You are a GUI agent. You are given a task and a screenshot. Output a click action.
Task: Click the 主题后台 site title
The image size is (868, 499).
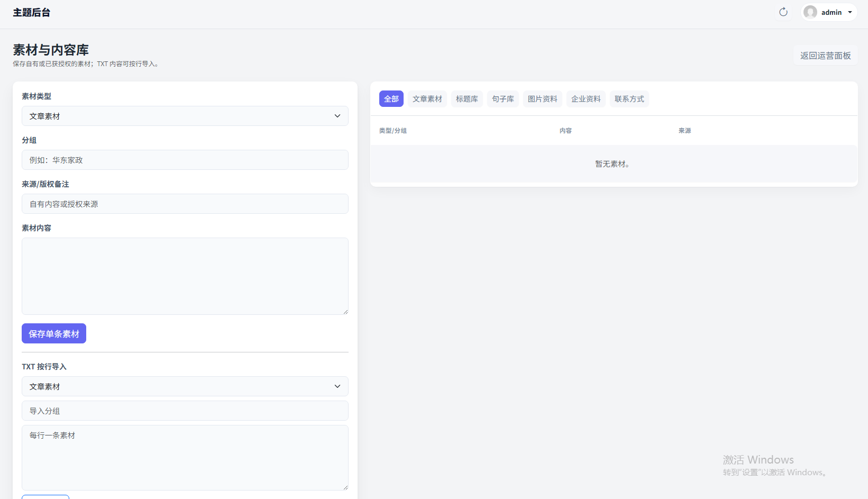31,13
